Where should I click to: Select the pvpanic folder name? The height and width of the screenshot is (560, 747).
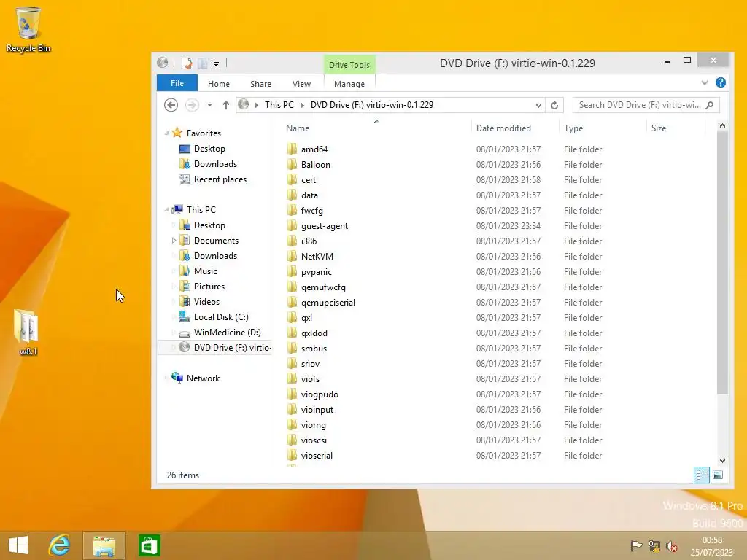point(317,272)
